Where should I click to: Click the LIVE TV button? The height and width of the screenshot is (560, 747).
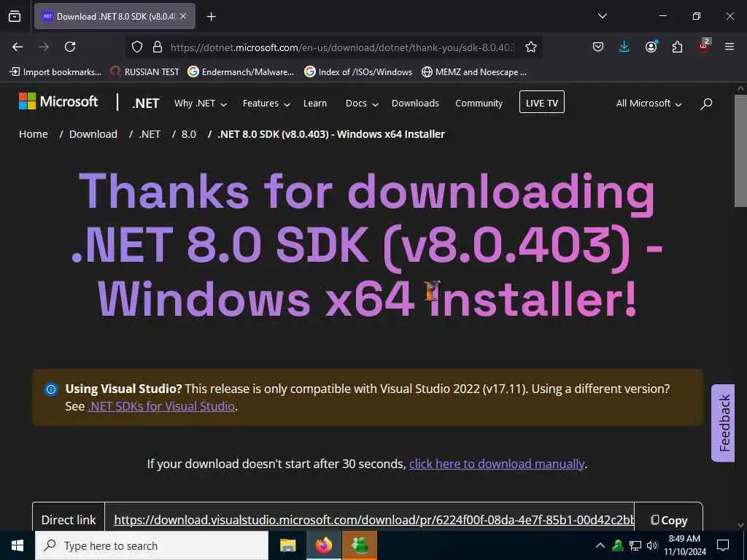pyautogui.click(x=542, y=102)
